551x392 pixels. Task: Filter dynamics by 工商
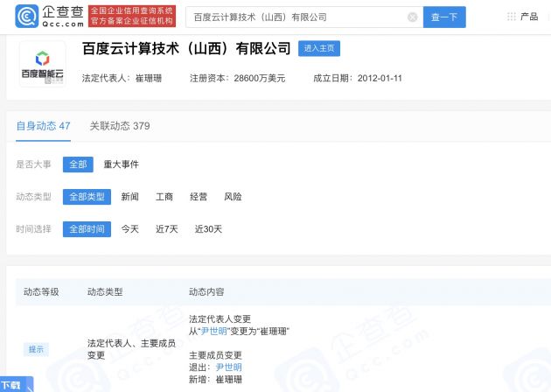click(x=164, y=197)
